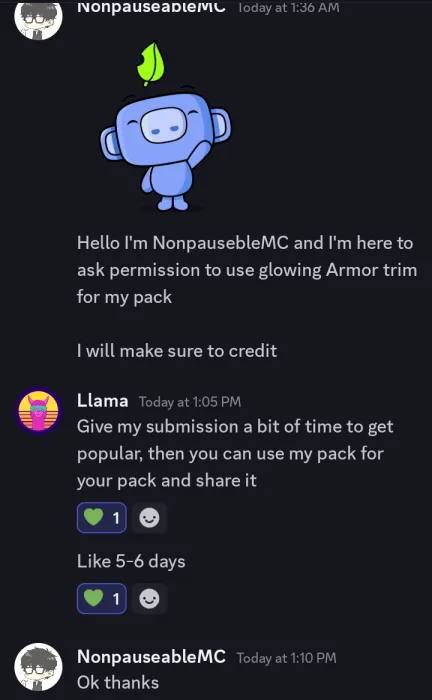Toggle green heart reaction under 'Like 5-6 days'

[x=102, y=598]
